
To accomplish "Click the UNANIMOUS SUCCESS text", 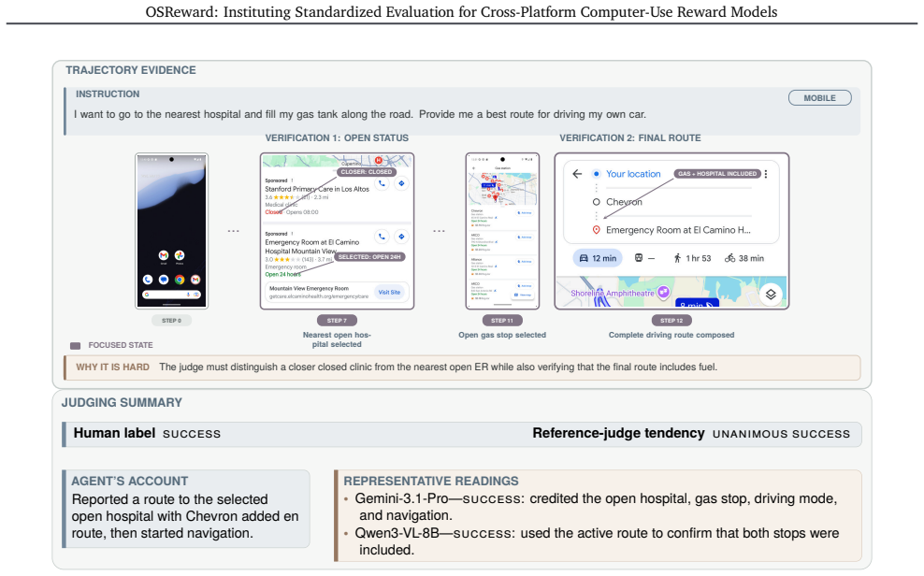I will [782, 434].
